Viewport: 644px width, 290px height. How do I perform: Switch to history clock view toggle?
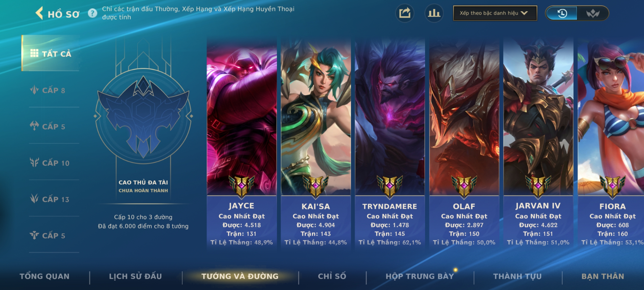[x=562, y=13]
